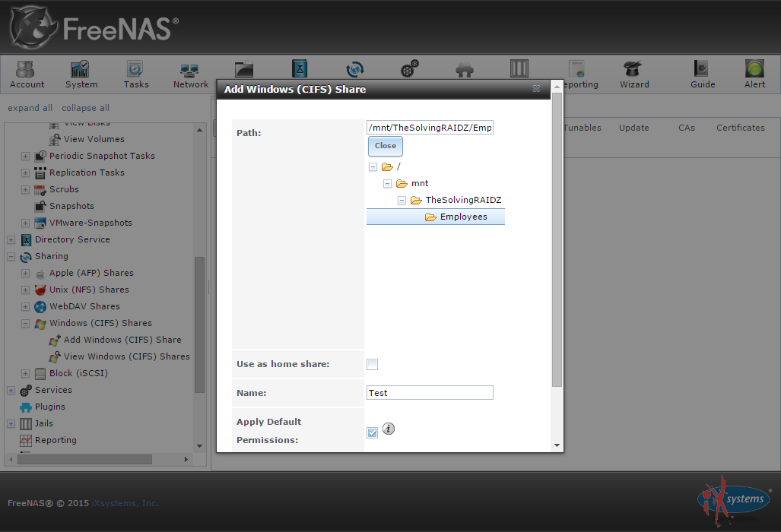Collapse the mnt folder in path browser
Image resolution: width=781 pixels, height=532 pixels.
[x=387, y=184]
